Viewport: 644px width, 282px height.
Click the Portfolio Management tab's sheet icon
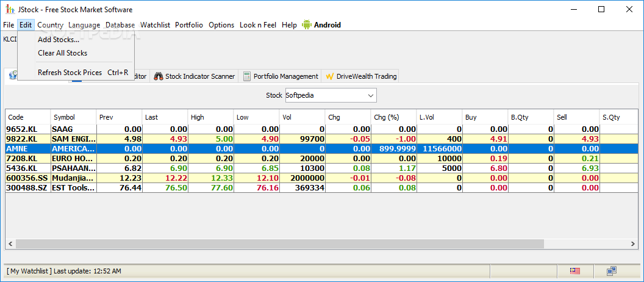tap(247, 76)
